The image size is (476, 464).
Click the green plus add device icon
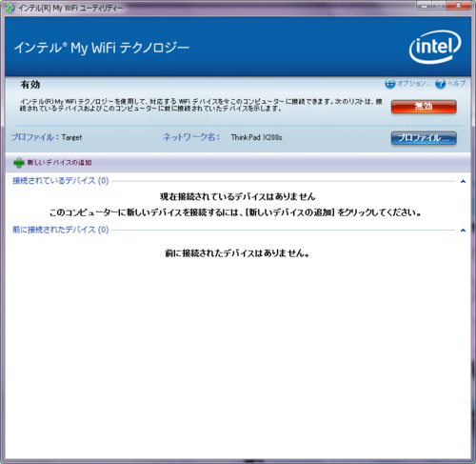(x=19, y=163)
